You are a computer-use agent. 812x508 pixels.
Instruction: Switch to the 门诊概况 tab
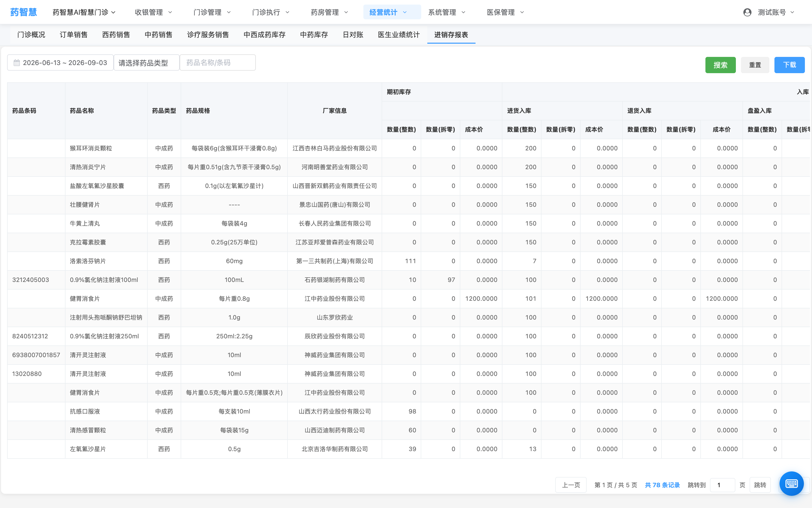point(31,35)
